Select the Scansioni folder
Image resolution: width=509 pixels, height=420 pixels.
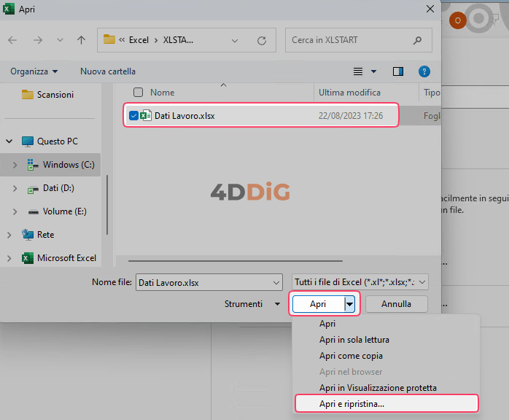click(47, 95)
